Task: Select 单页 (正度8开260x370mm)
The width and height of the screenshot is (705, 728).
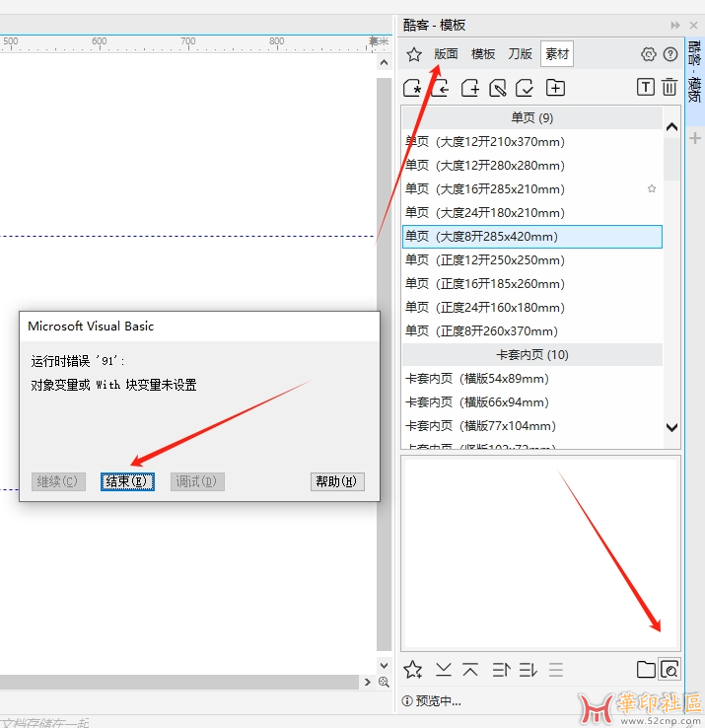Action: (x=531, y=331)
